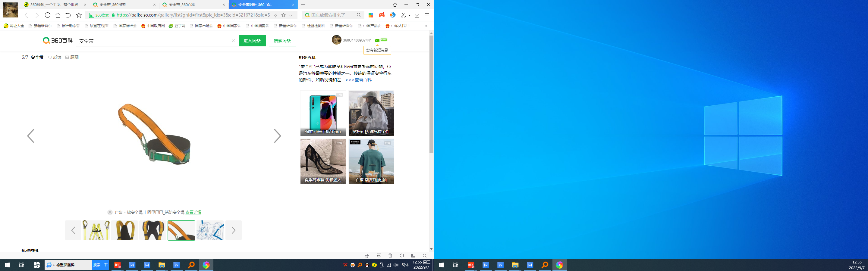The height and width of the screenshot is (271, 868).
Task: Click the green 进入词条 button
Action: 252,41
